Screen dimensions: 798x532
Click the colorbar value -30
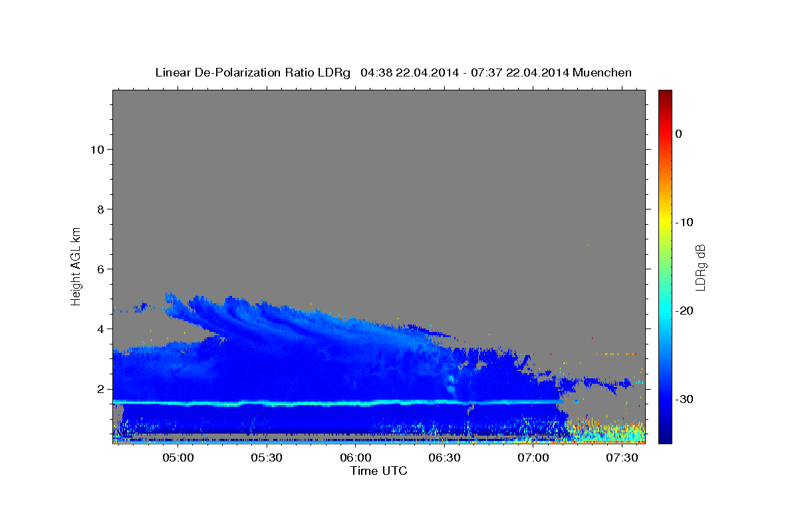[x=685, y=399]
